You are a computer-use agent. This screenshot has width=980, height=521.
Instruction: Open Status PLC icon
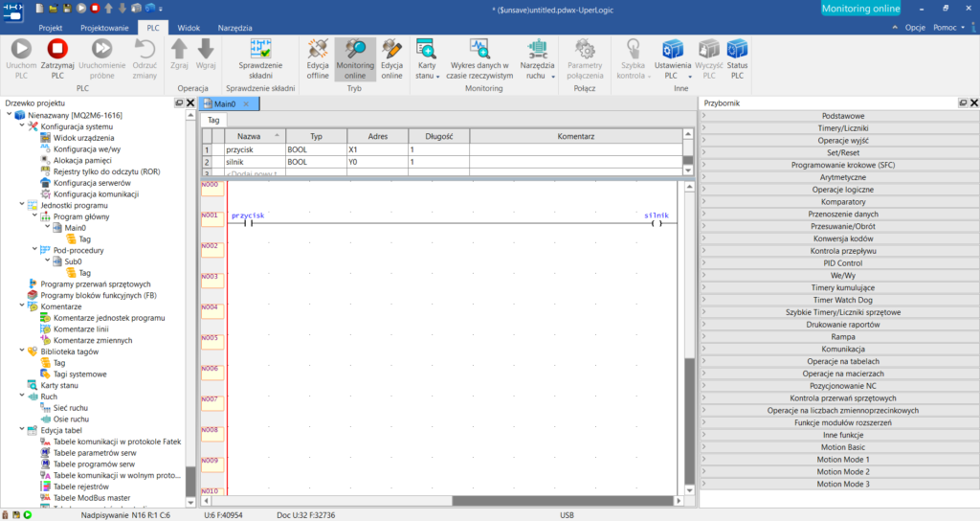[x=737, y=49]
